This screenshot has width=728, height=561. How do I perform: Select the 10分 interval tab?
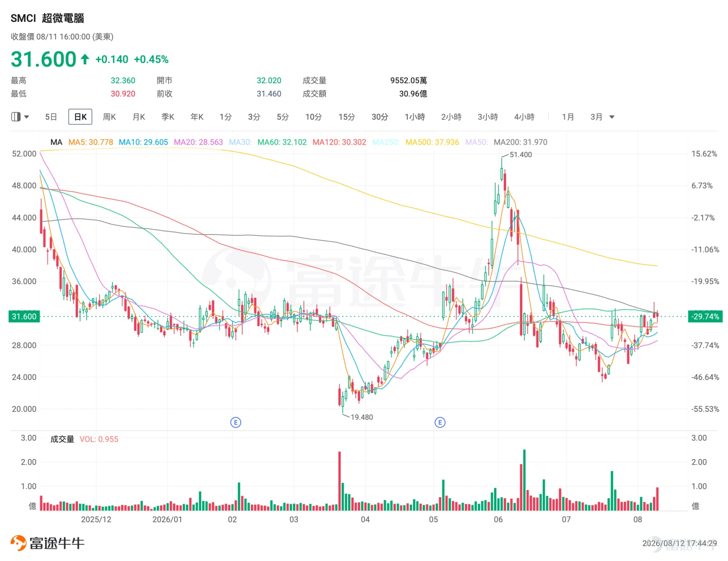click(313, 117)
